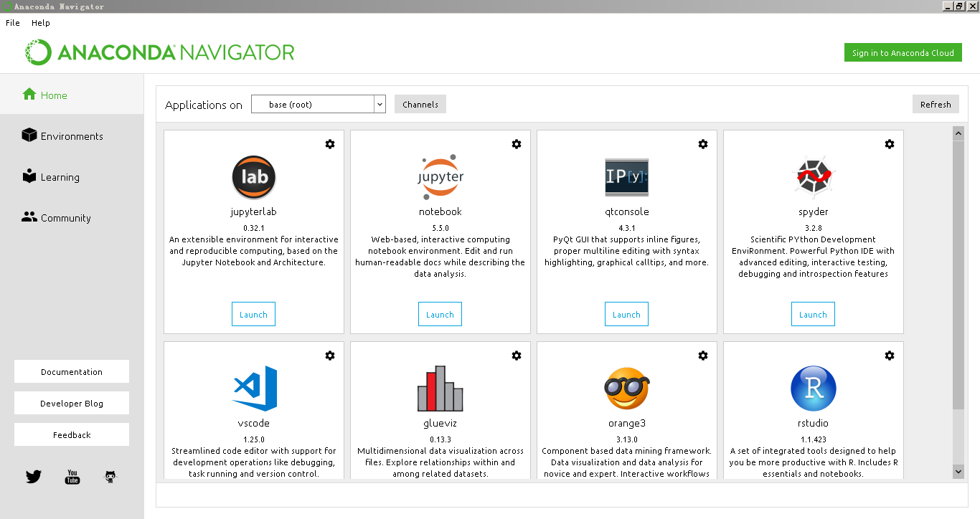Screen dimensions: 980x519
Task: Switch to the Environments tab
Action: pyautogui.click(x=72, y=136)
